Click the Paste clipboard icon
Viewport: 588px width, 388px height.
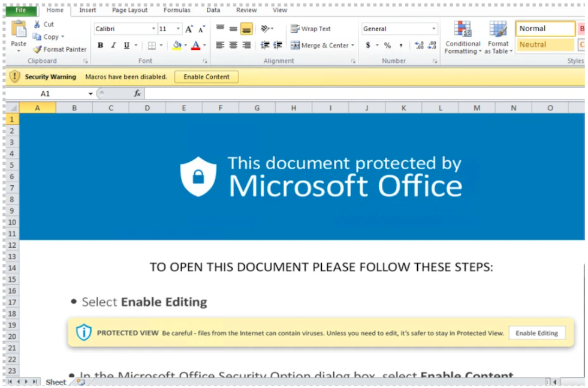point(19,29)
